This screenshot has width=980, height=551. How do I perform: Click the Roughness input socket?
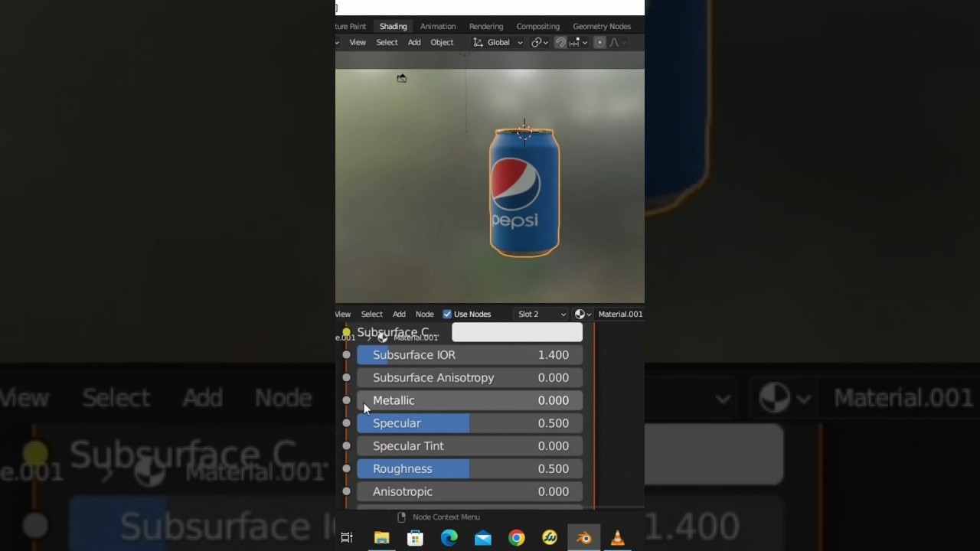point(346,468)
